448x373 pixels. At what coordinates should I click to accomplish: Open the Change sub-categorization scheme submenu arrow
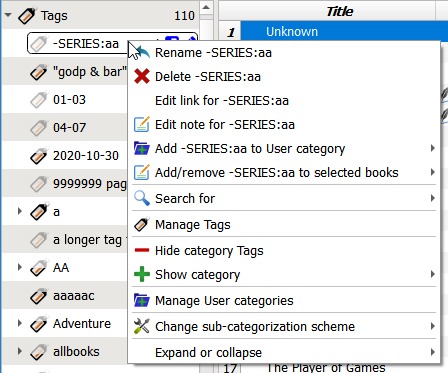coord(432,326)
